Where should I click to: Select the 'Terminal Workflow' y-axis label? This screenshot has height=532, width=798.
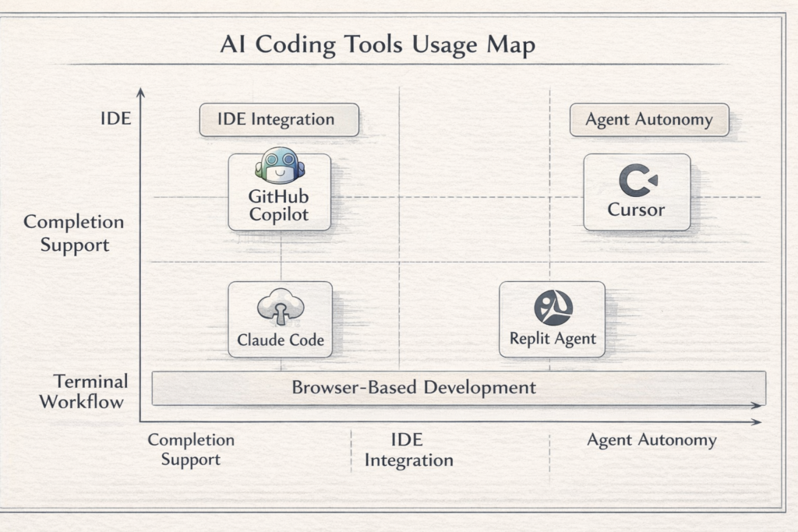point(82,392)
